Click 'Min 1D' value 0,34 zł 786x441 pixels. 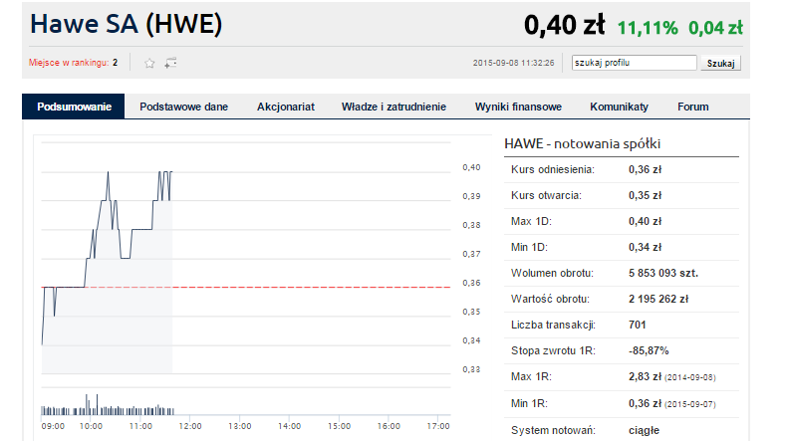[x=645, y=247]
